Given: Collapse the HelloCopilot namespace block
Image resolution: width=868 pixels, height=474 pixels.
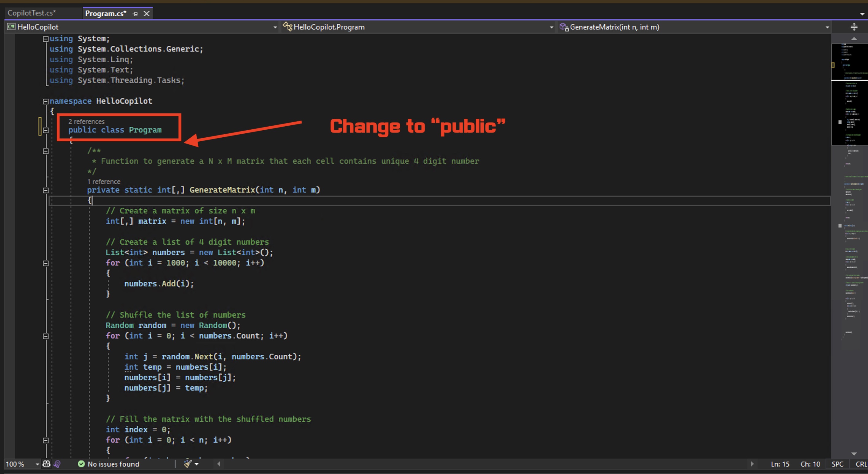Looking at the screenshot, I should tap(45, 101).
